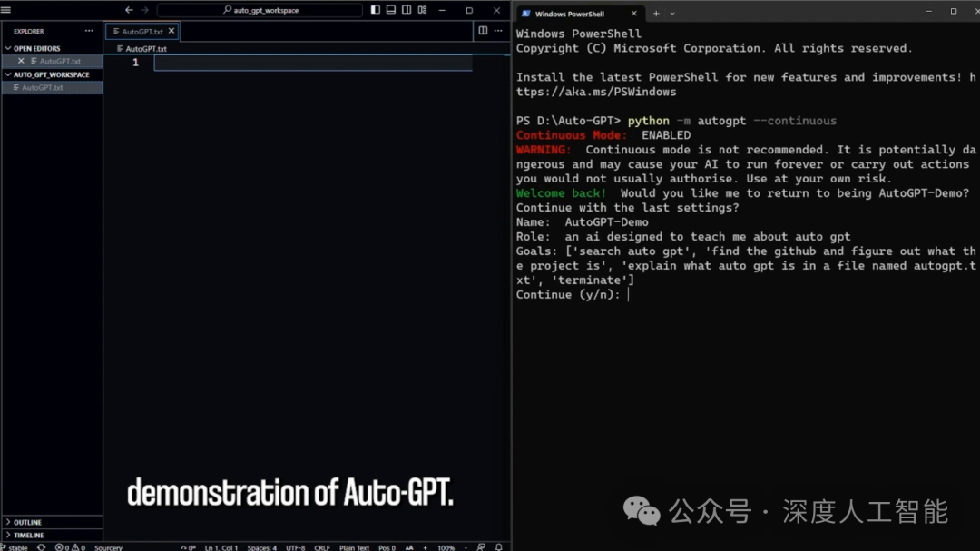This screenshot has width=980, height=551.
Task: Change encoding via UTF-8
Action: tap(296, 547)
